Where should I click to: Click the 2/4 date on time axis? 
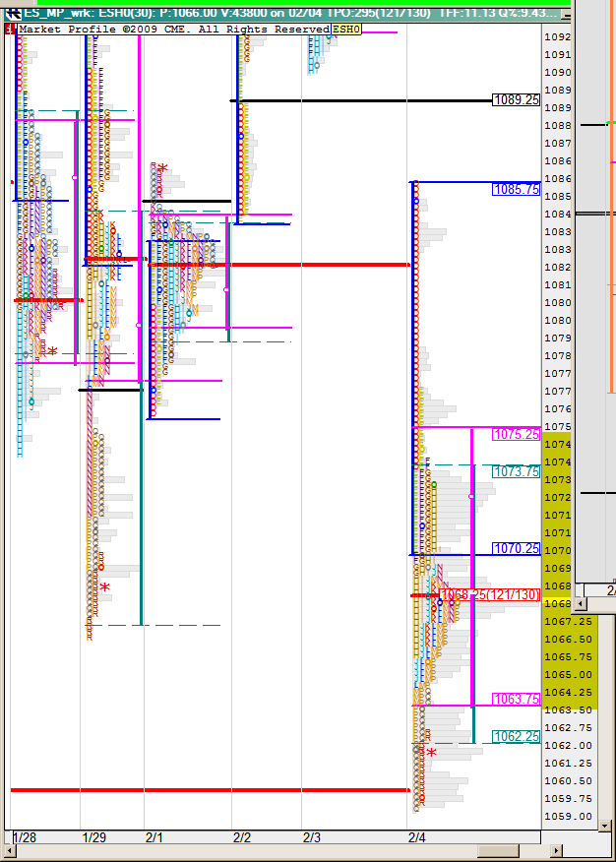tap(417, 837)
